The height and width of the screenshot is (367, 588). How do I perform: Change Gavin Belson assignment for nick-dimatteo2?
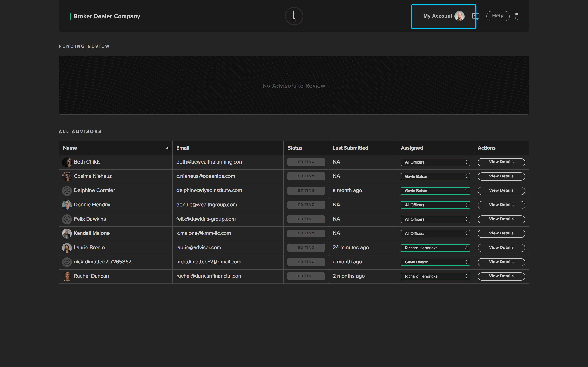(x=435, y=262)
